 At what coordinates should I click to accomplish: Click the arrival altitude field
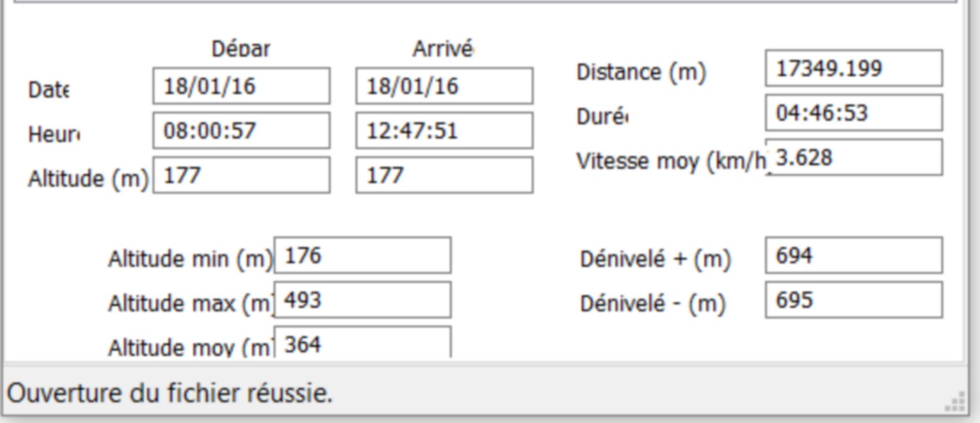pos(444,174)
